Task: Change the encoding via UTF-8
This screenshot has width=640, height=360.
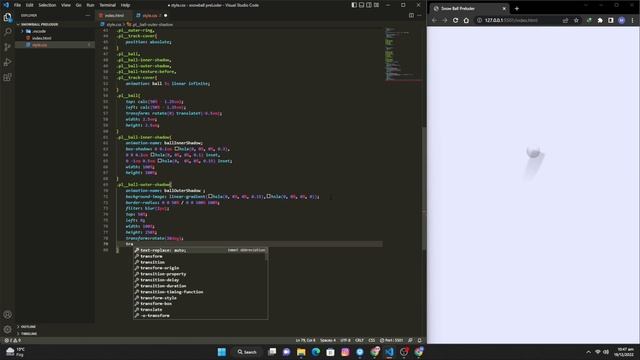Action: (345, 340)
